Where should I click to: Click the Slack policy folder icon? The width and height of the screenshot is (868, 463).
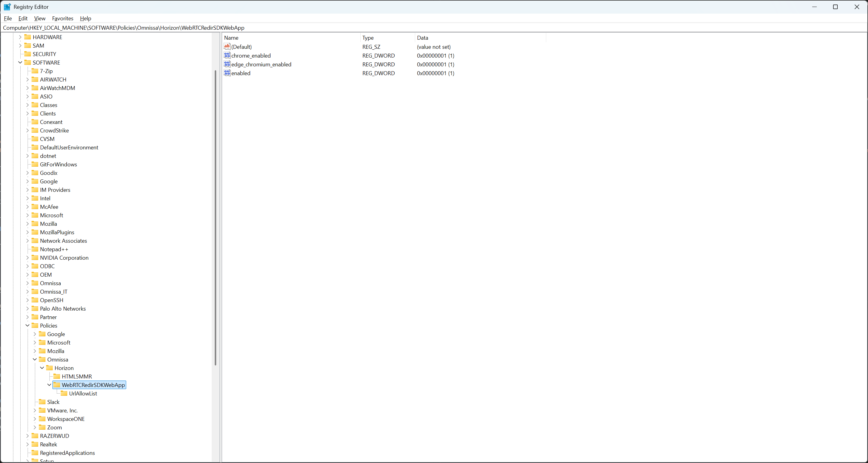tap(42, 402)
